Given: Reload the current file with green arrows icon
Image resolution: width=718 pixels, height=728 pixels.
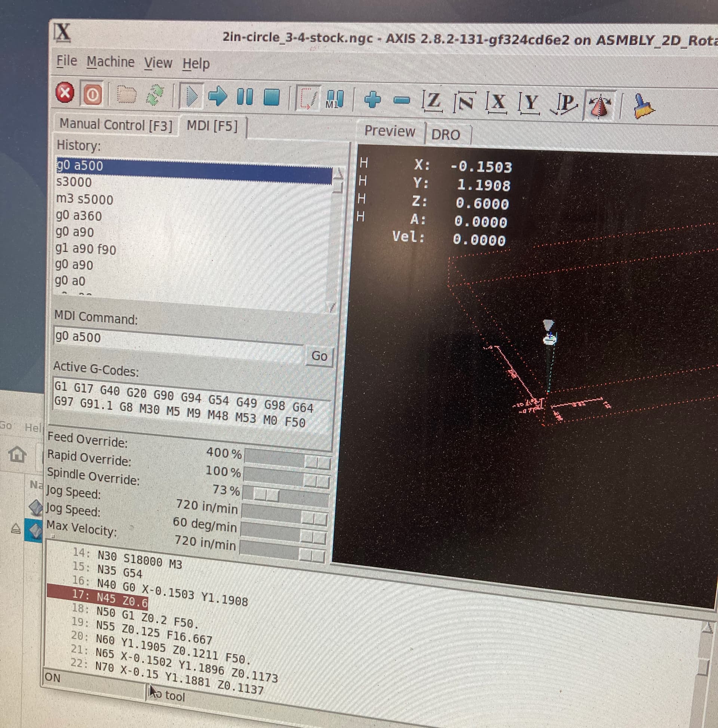Looking at the screenshot, I should click(154, 95).
